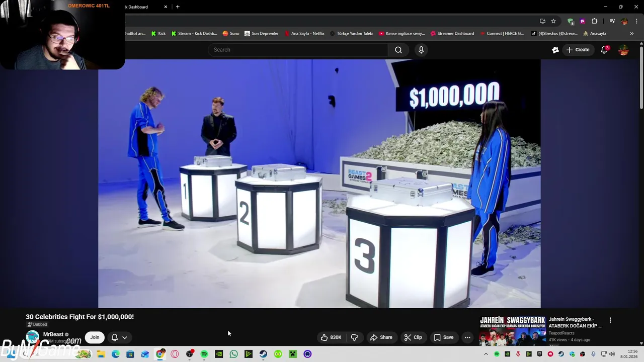
Task: Open Kimse ingilizce seviy... bookmark
Action: [x=402, y=34]
